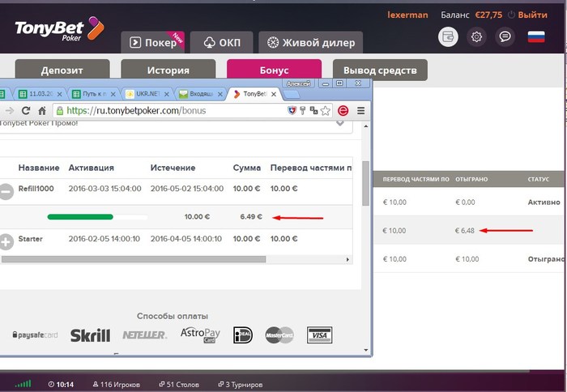Viewport: 567px width, 392px height.
Task: Switch to the Депозит tab
Action: pyautogui.click(x=62, y=70)
